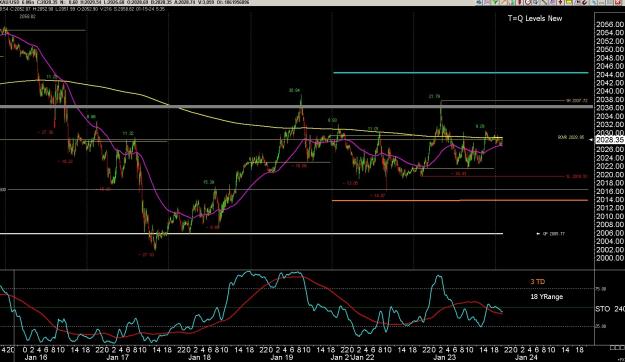
Task: Click the 2014.00 price axis label
Action: (610, 200)
